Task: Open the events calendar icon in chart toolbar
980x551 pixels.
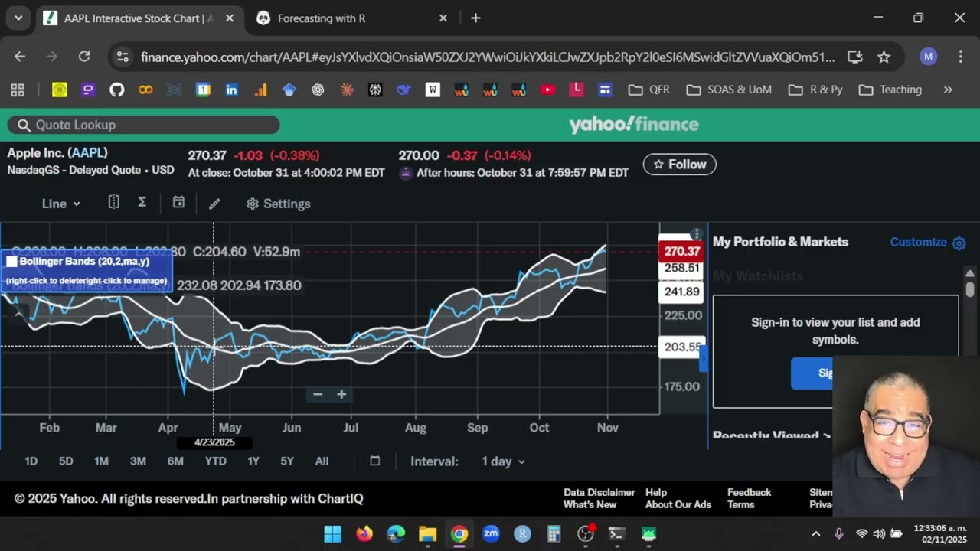Action: point(178,203)
